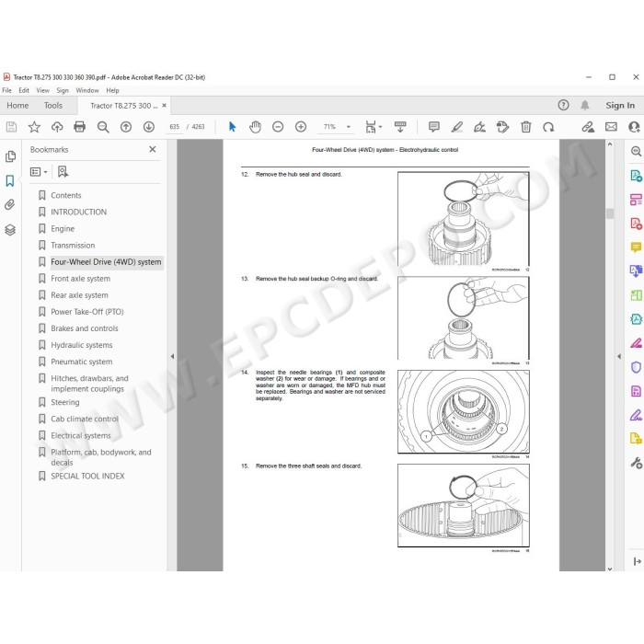Open the zoom percentage dropdown

[x=349, y=127]
